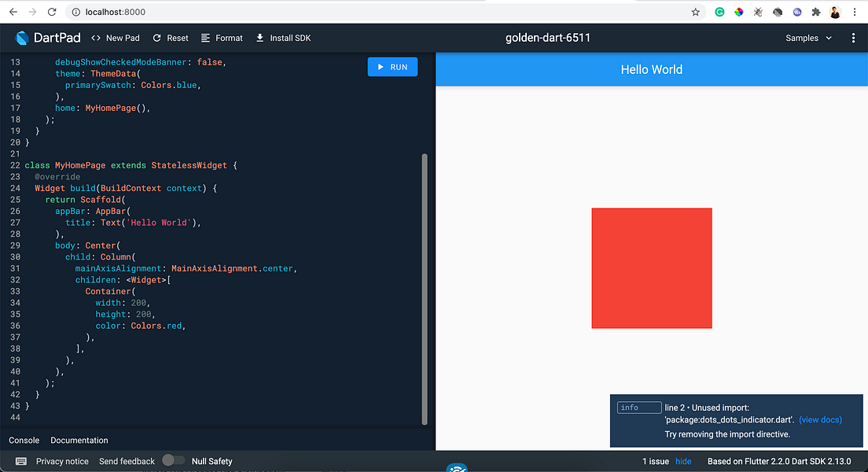Toggle the Null Safety switch
Screen dimensions: 868x472
(x=173, y=461)
